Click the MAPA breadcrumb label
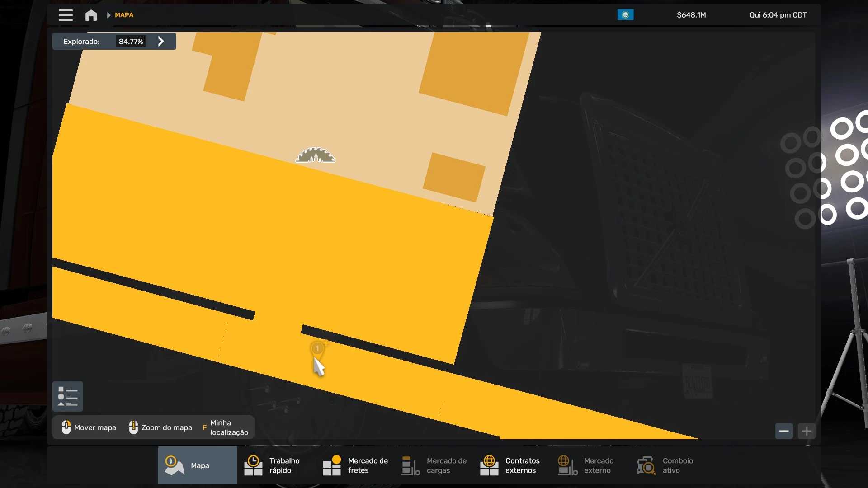The height and width of the screenshot is (488, 868). [124, 15]
